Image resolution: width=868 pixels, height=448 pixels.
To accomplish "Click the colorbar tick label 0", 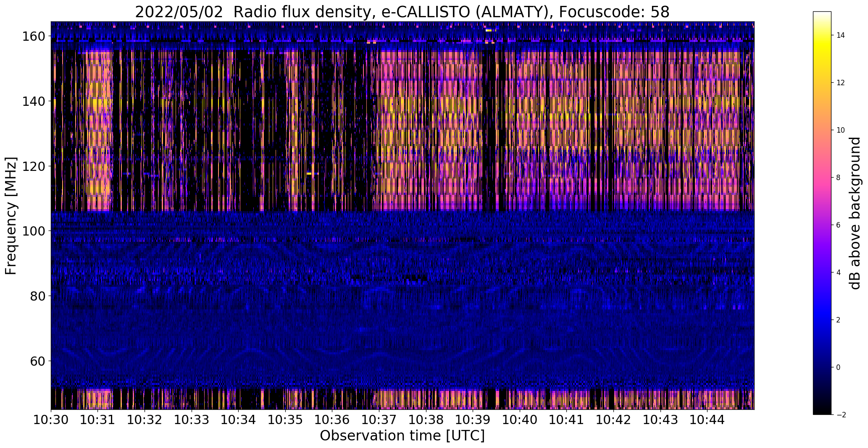I will (839, 367).
